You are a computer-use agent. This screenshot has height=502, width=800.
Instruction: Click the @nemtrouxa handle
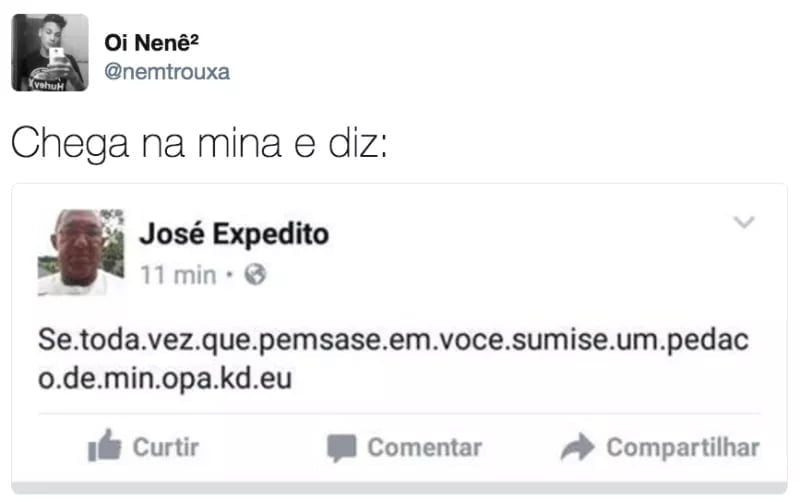click(x=166, y=72)
